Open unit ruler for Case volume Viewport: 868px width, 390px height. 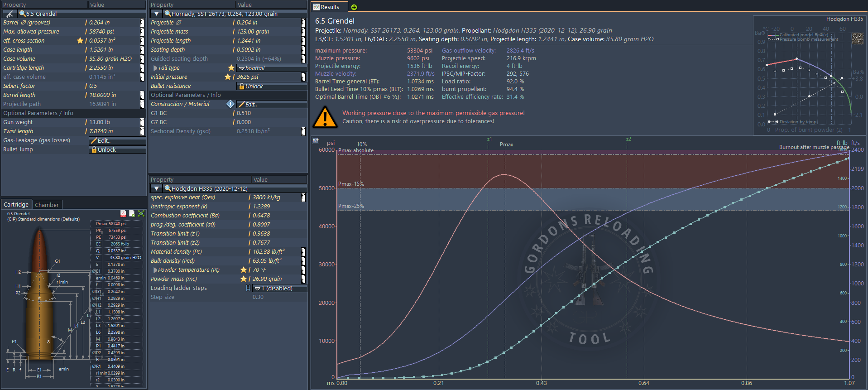[x=142, y=59]
